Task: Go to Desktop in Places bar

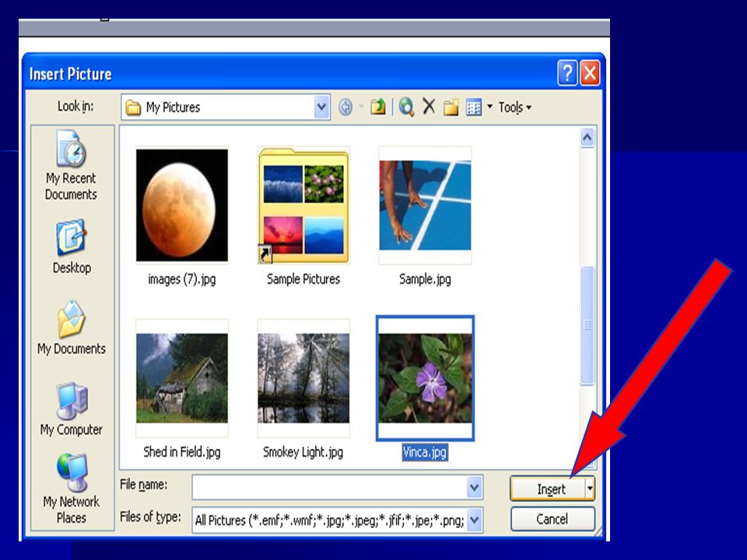Action: (x=72, y=247)
